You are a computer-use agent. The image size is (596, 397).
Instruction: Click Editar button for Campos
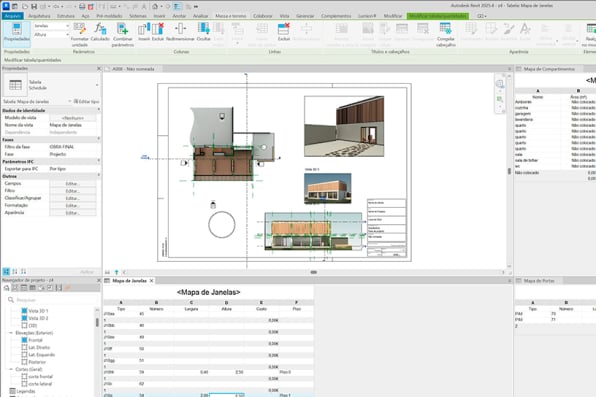72,184
